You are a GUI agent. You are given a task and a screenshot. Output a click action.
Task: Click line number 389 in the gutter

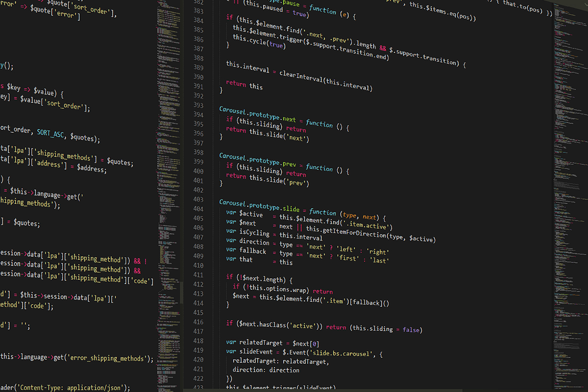tap(198, 68)
